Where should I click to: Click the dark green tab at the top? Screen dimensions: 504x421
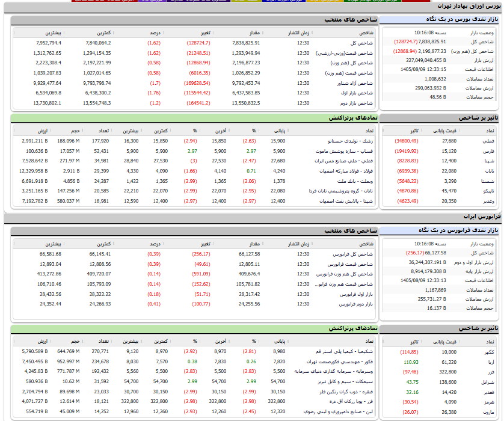tap(372, 1)
